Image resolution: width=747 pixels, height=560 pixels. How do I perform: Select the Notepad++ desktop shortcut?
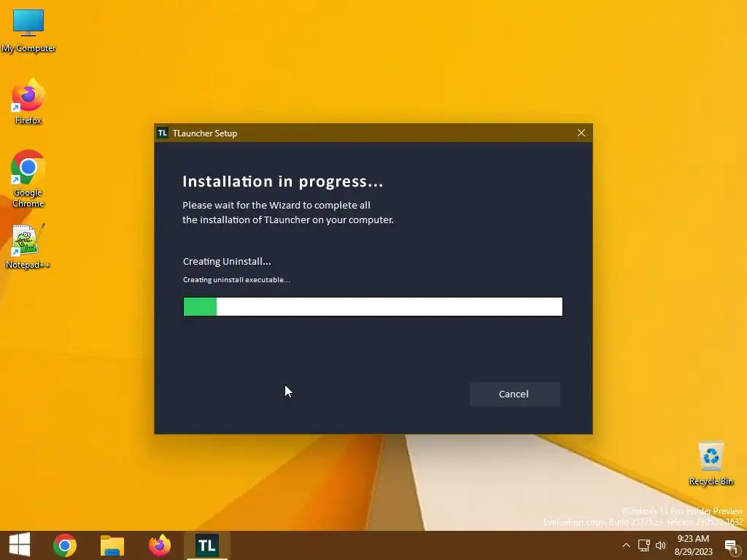pyautogui.click(x=28, y=246)
